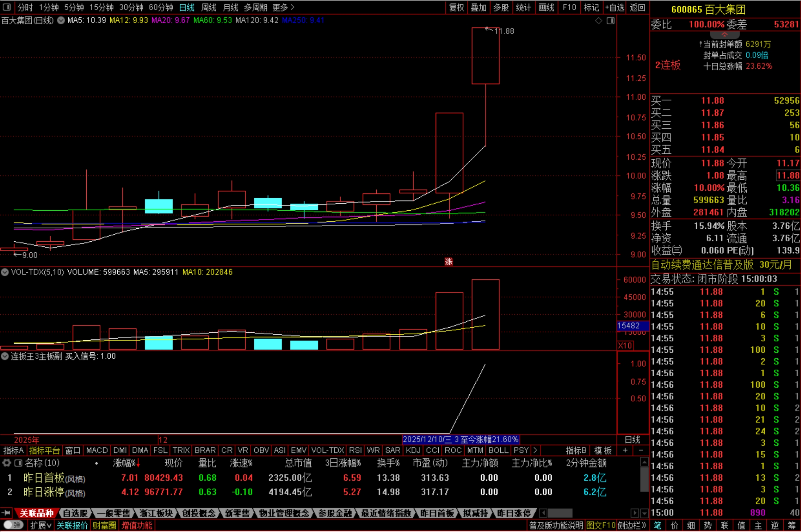Image resolution: width=801 pixels, height=532 pixels.
Task: Click the minus icon to remove indicator pane
Action: [x=641, y=450]
